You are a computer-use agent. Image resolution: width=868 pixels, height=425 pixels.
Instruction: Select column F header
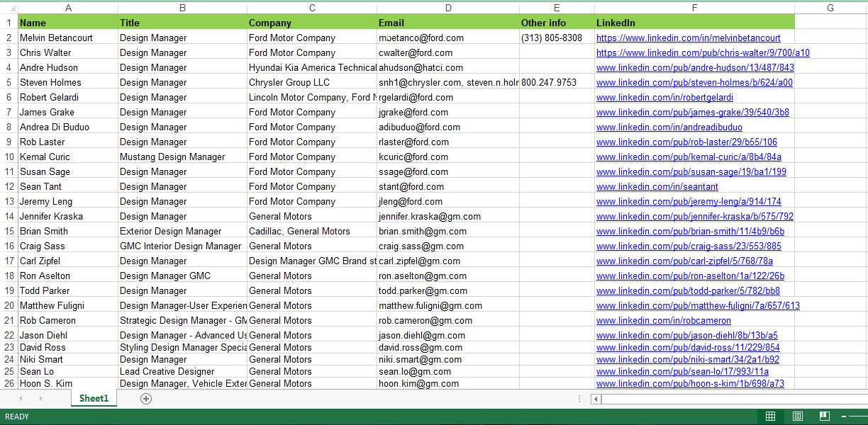694,8
